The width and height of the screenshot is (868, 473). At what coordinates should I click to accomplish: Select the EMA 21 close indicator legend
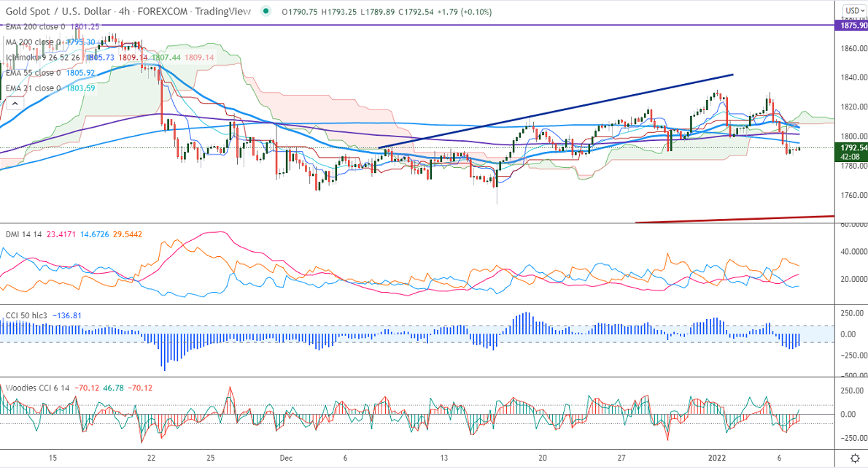pos(34,88)
